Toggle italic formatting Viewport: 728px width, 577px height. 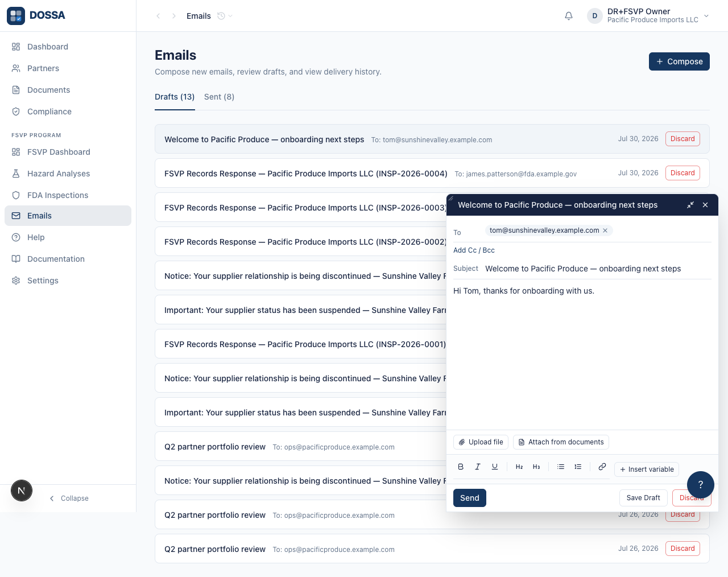[x=478, y=467]
